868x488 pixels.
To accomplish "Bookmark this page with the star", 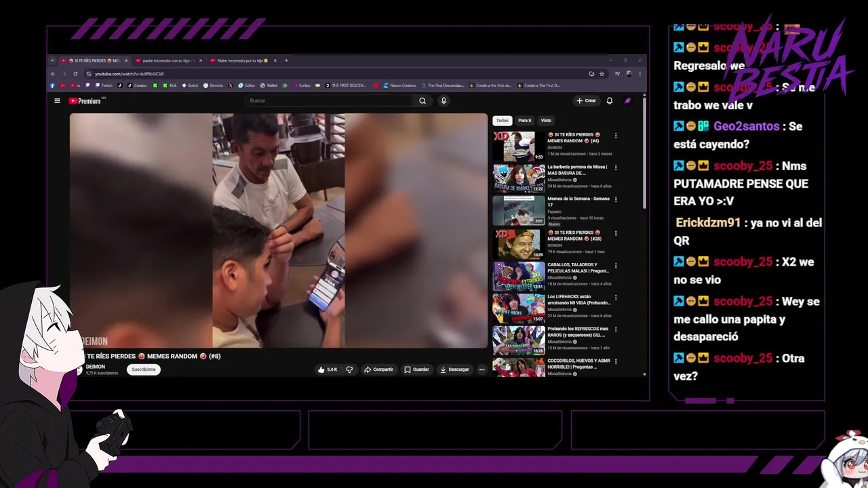I will [601, 74].
